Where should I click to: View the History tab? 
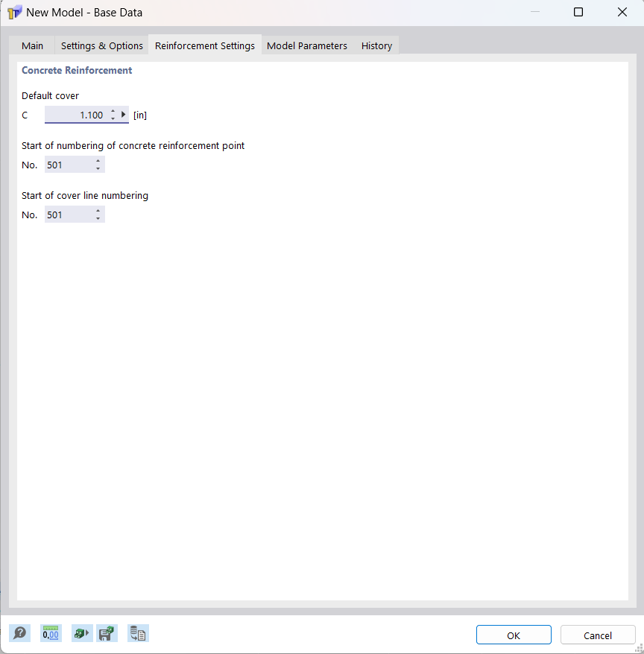(x=376, y=45)
